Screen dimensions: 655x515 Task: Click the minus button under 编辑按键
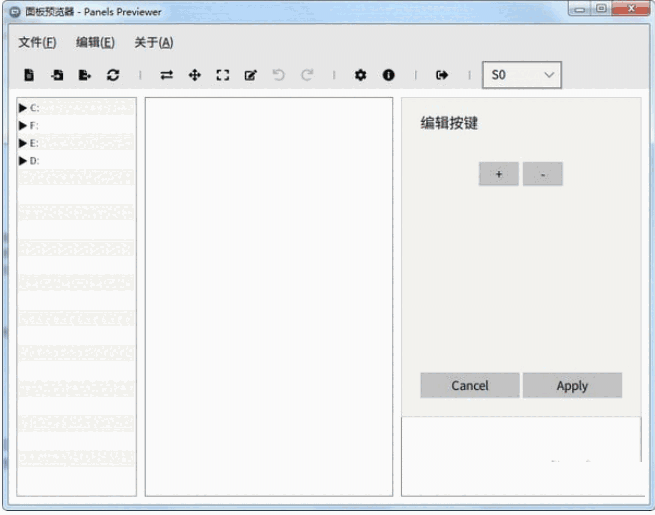click(x=543, y=174)
